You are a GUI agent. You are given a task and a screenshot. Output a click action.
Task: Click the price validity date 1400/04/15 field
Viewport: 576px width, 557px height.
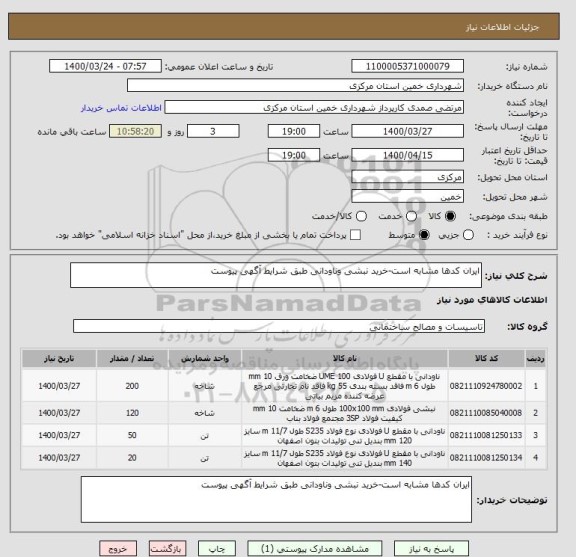coord(407,155)
